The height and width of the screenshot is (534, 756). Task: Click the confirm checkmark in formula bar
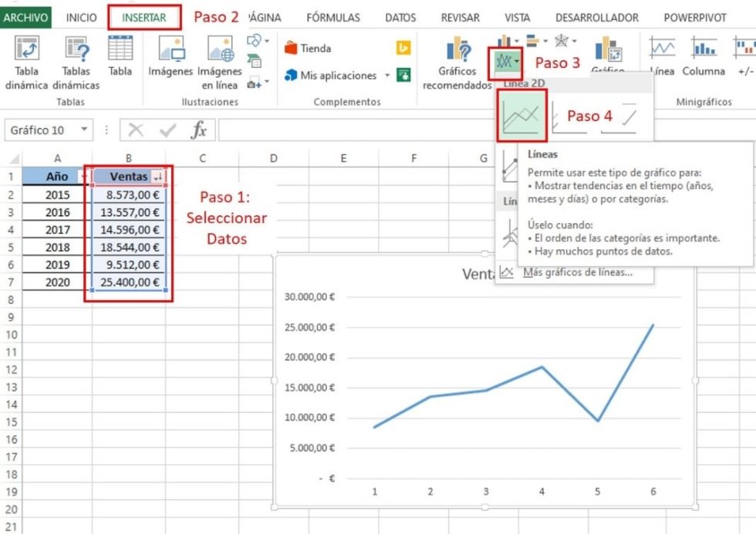pos(167,130)
